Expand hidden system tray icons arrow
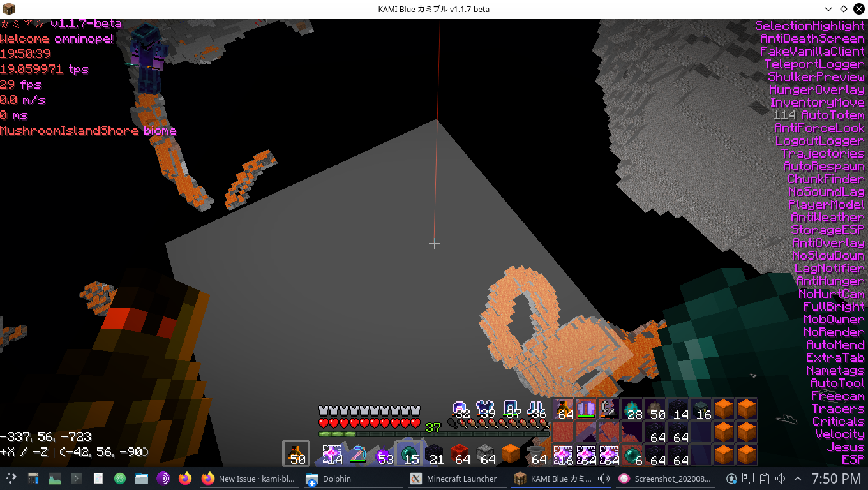Image resolution: width=868 pixels, height=490 pixels. tap(797, 479)
